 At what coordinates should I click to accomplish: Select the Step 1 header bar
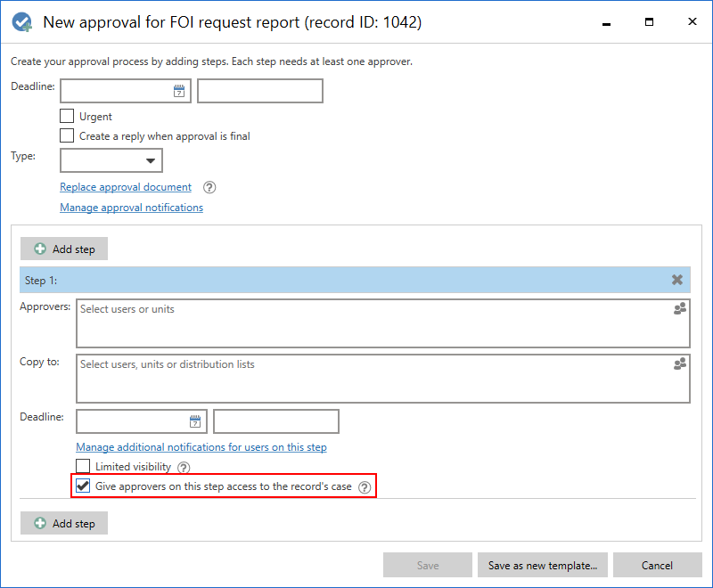[355, 280]
